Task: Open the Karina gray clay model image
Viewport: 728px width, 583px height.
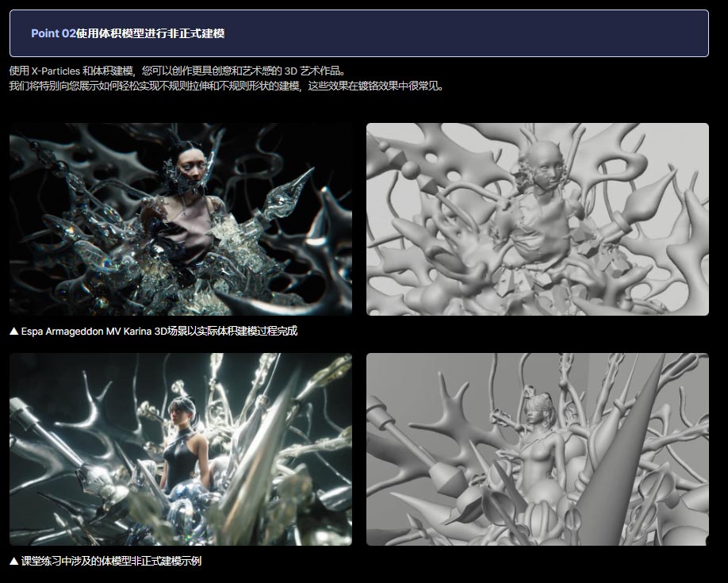Action: click(537, 219)
